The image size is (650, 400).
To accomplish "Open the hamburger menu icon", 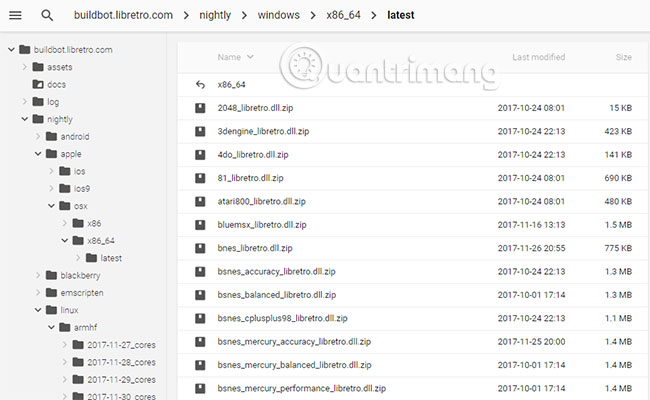I will (15, 16).
